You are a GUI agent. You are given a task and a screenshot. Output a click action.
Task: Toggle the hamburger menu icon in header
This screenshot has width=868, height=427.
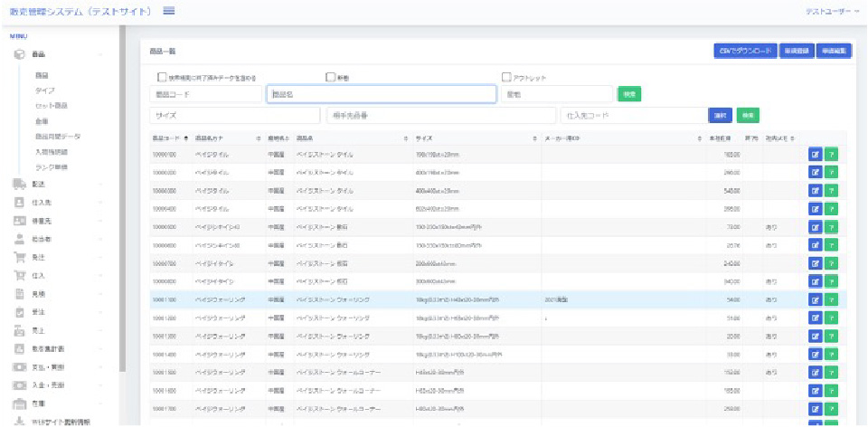point(169,10)
